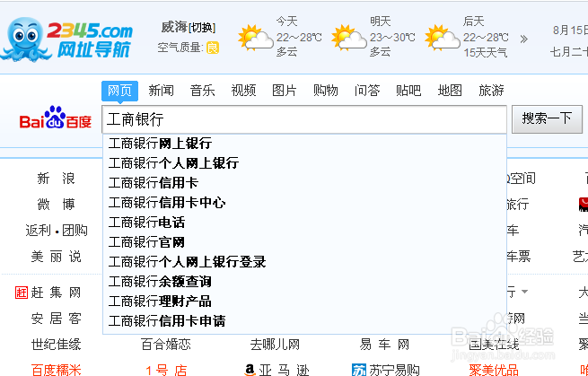This screenshot has height=376, width=588.
Task: Click the 8月15日 date text
Action: [x=570, y=30]
